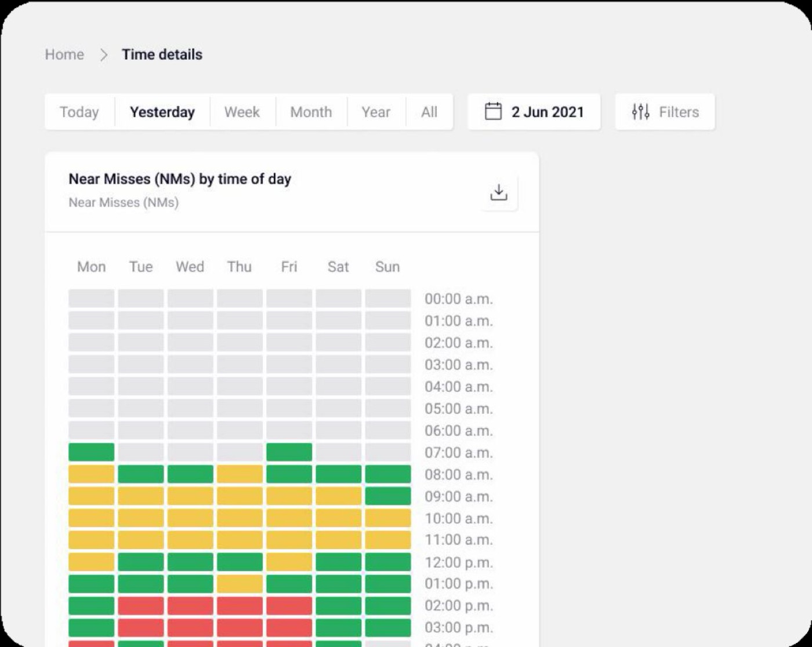Select the Friday 12:00 p.m. yellow cell
The width and height of the screenshot is (812, 647).
289,562
